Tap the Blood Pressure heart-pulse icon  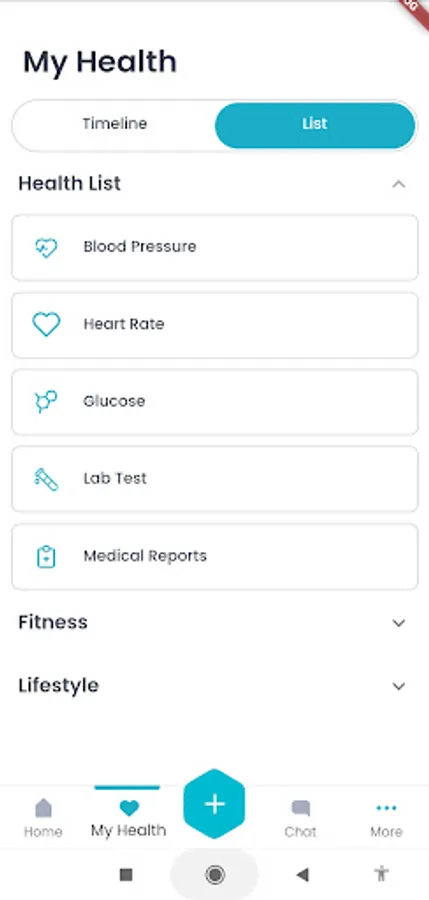[x=46, y=248]
